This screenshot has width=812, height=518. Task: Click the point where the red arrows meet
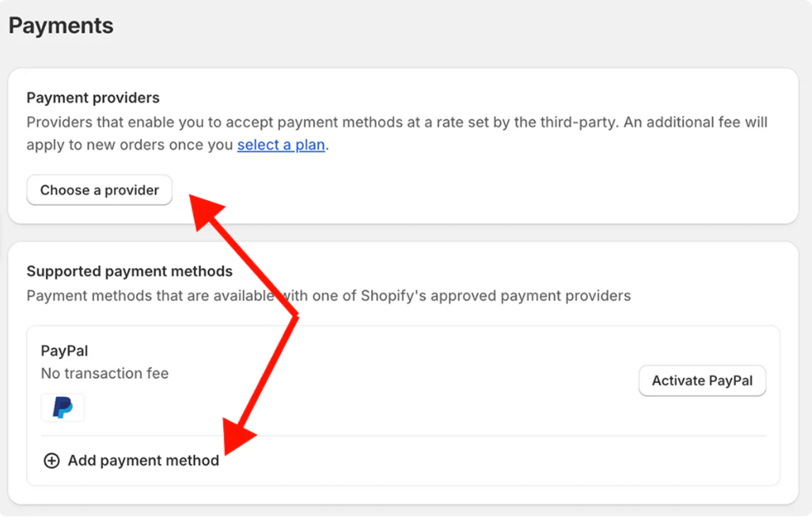294,316
